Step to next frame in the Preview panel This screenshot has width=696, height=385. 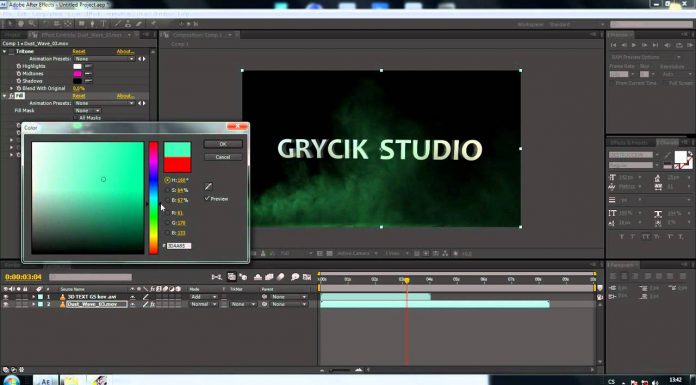pyautogui.click(x=645, y=45)
